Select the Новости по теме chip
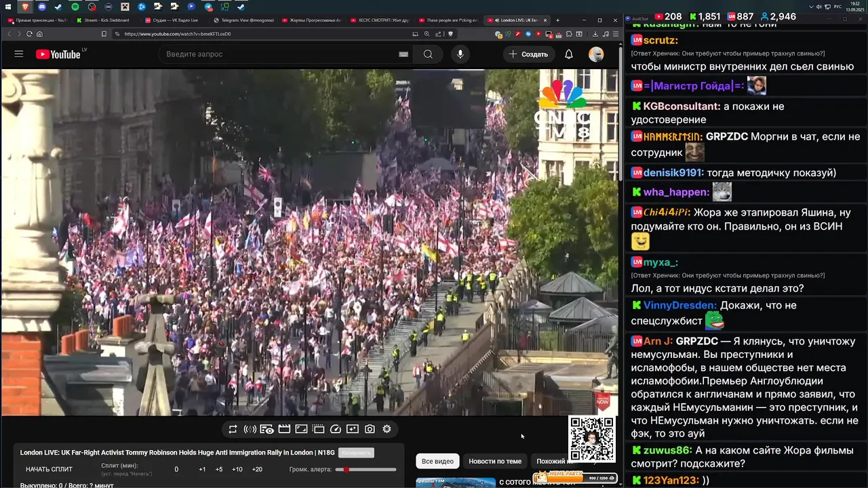 tap(495, 461)
